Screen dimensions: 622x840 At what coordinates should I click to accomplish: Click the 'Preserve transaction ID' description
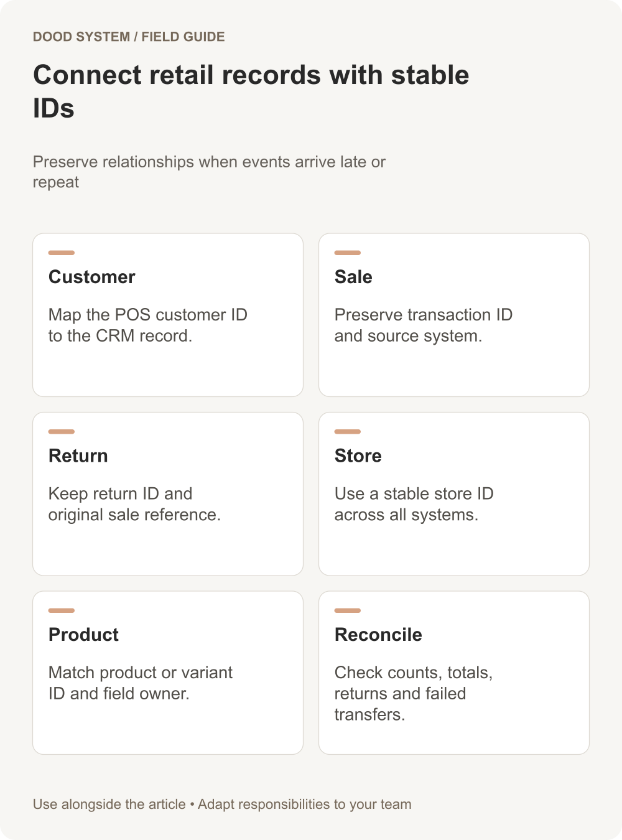[424, 325]
